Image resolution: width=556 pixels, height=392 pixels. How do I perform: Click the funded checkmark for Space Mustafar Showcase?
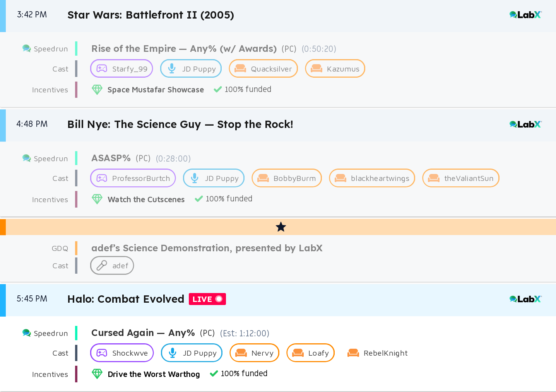tap(218, 89)
